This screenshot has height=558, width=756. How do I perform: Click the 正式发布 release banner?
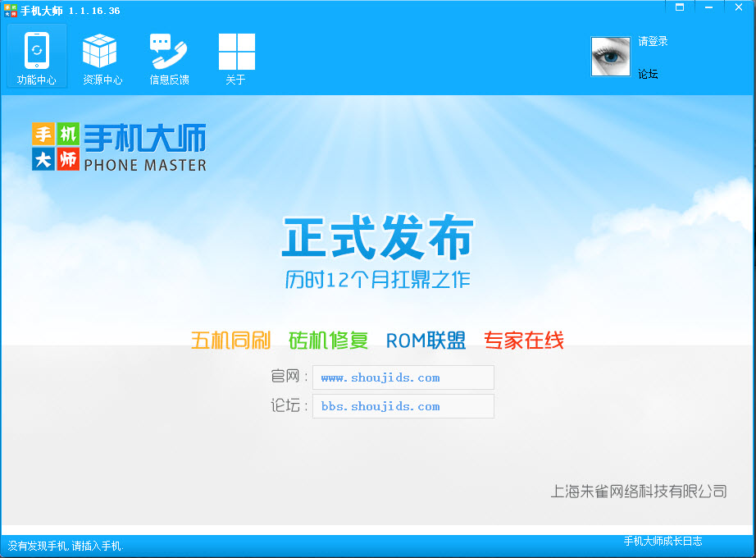click(378, 238)
